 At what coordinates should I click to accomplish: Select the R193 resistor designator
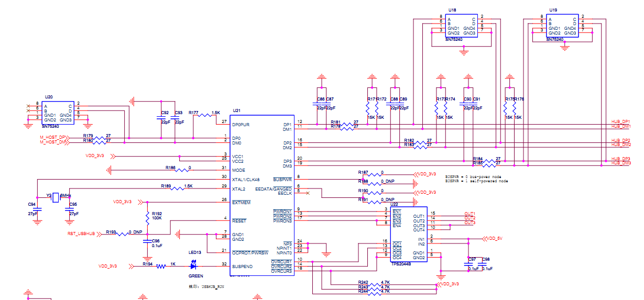tap(111, 231)
